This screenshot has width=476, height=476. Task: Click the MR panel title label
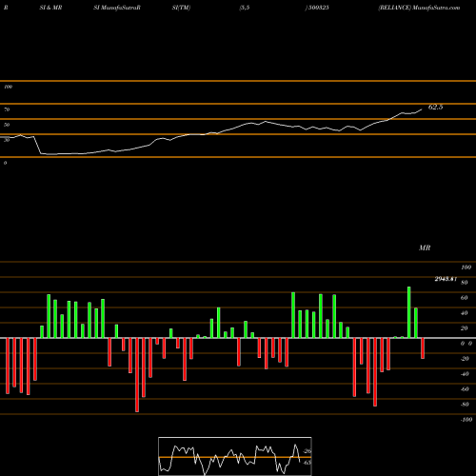[x=425, y=248]
